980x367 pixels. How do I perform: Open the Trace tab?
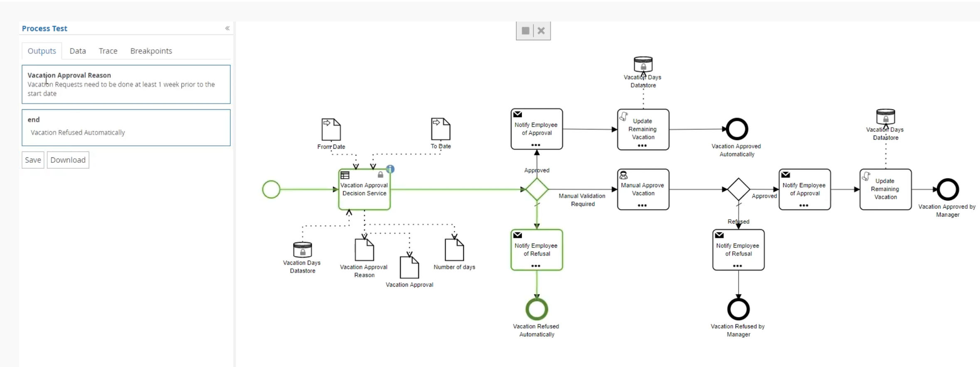pos(108,51)
